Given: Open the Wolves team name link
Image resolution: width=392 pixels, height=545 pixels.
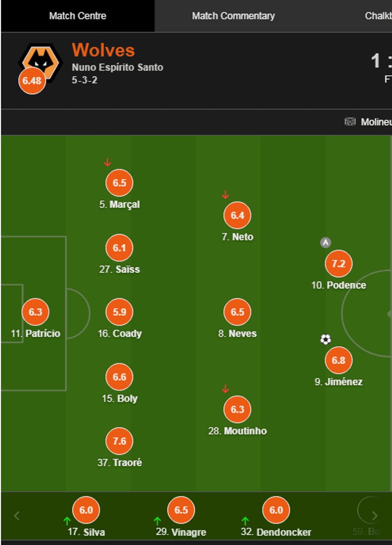Looking at the screenshot, I should [x=103, y=50].
